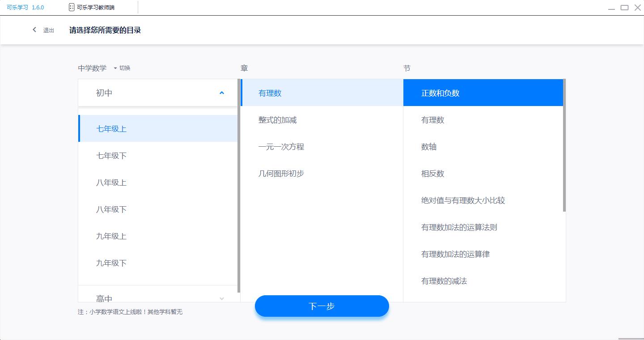
Task: Select chapter 几何图形初步
Action: coord(322,173)
